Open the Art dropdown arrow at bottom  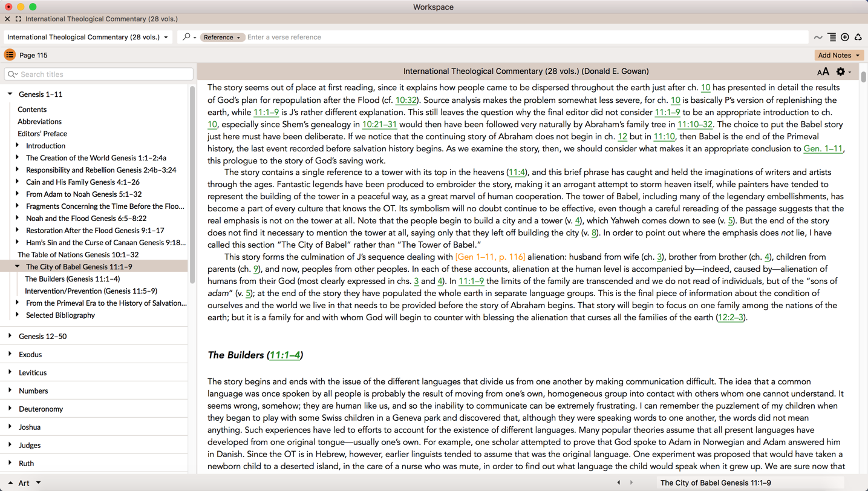tap(38, 483)
